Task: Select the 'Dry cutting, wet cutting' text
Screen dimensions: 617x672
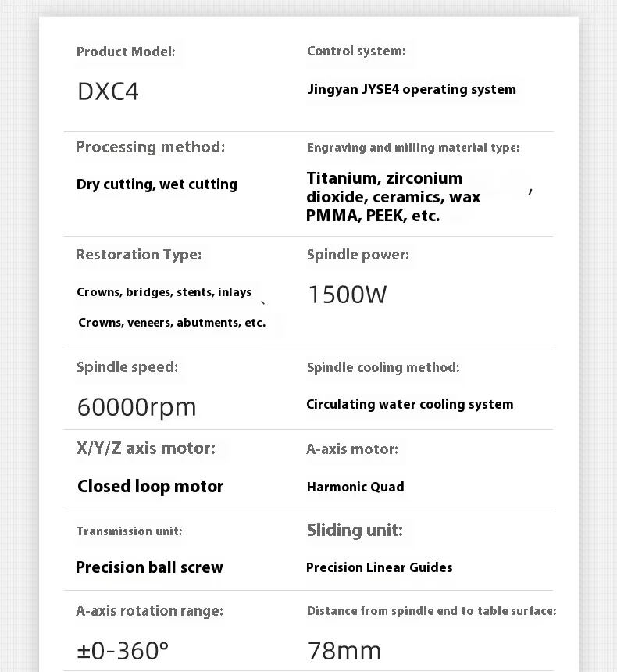Action: 157,184
